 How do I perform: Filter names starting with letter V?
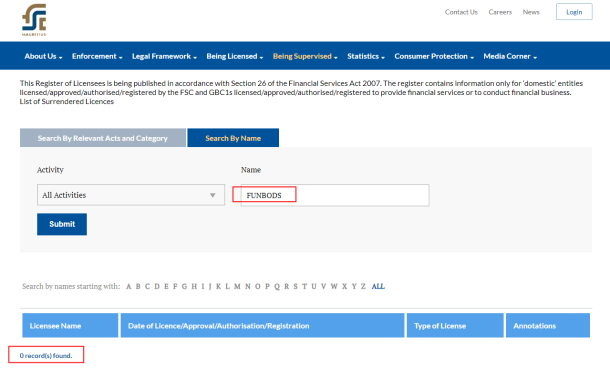pos(323,287)
